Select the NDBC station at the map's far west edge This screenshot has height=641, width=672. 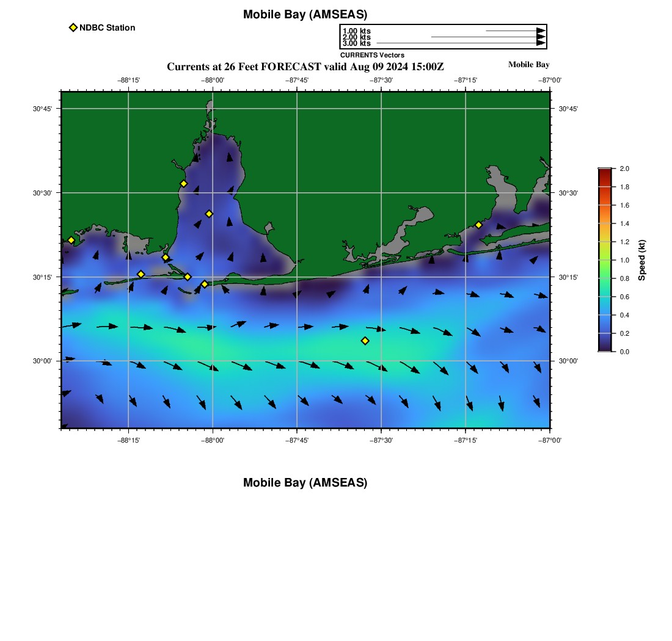(x=71, y=240)
